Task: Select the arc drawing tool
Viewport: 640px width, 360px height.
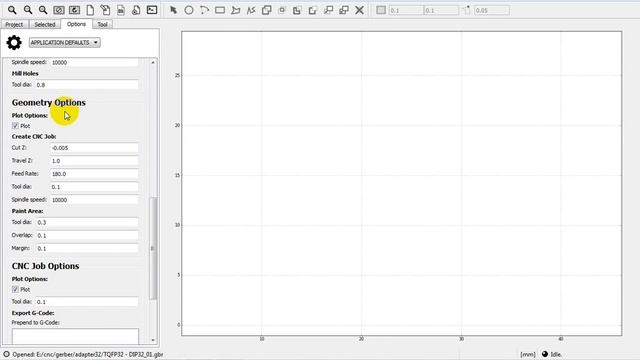Action: pos(204,10)
